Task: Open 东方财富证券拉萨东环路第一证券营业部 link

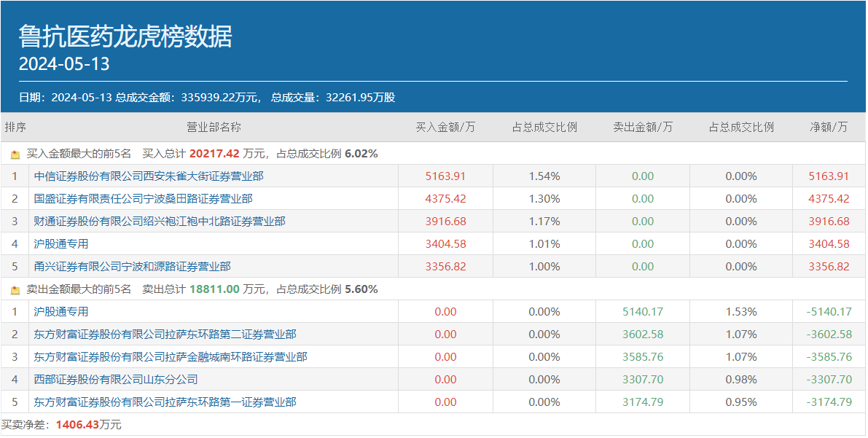Action: click(165, 402)
